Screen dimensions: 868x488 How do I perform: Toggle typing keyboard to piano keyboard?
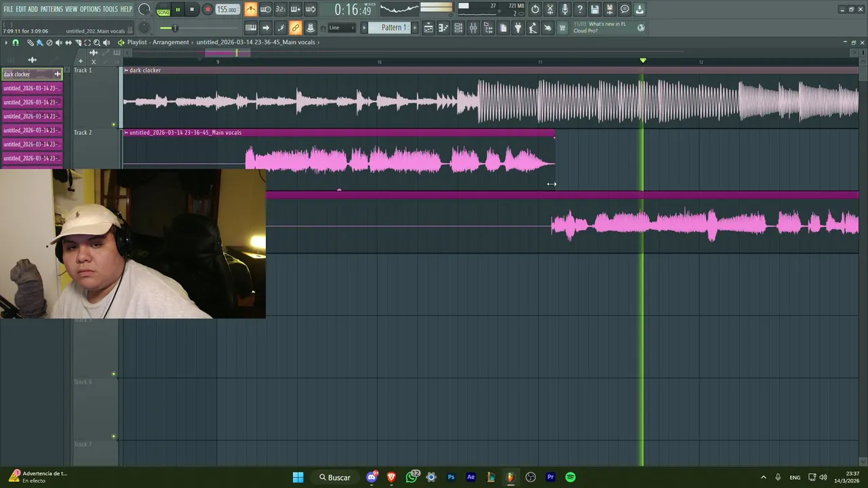(x=251, y=28)
